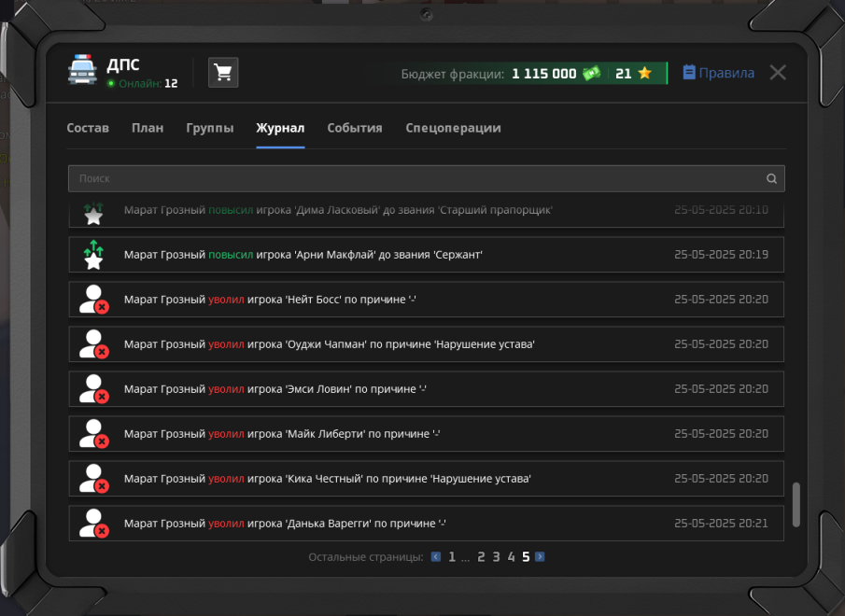Go to next page arrow
The height and width of the screenshot is (616, 845).
click(540, 557)
